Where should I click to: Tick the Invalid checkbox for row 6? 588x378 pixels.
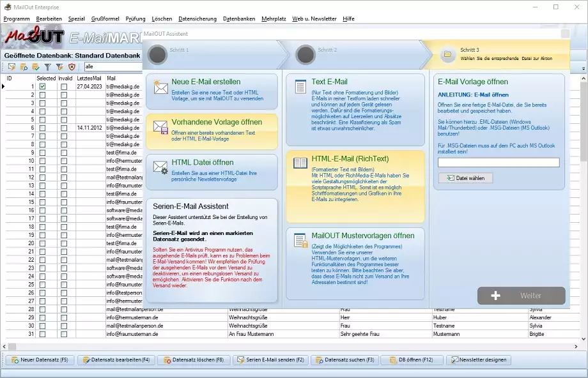64,128
